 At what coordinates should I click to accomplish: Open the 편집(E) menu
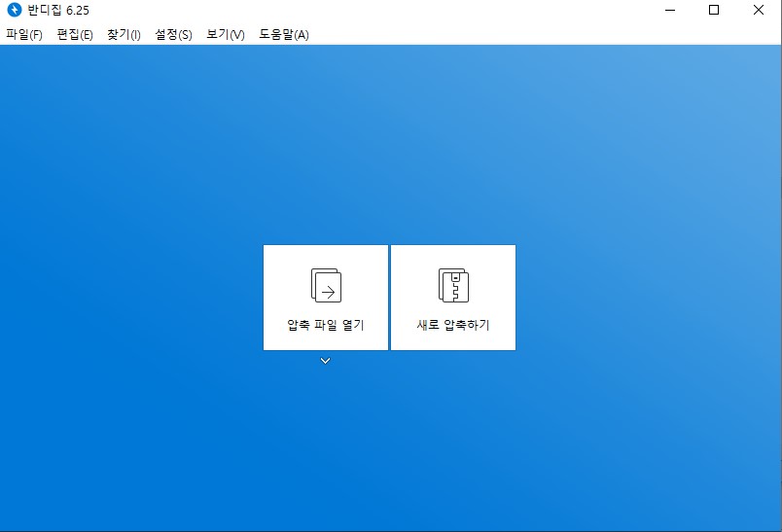(75, 34)
